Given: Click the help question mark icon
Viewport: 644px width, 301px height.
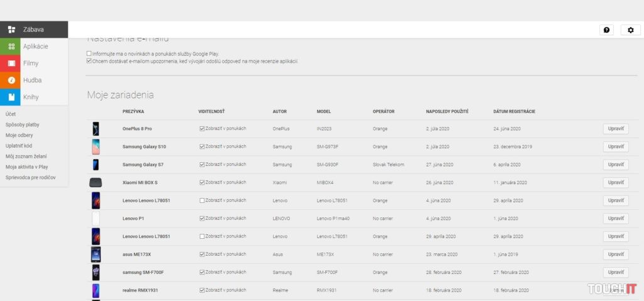Looking at the screenshot, I should [607, 30].
